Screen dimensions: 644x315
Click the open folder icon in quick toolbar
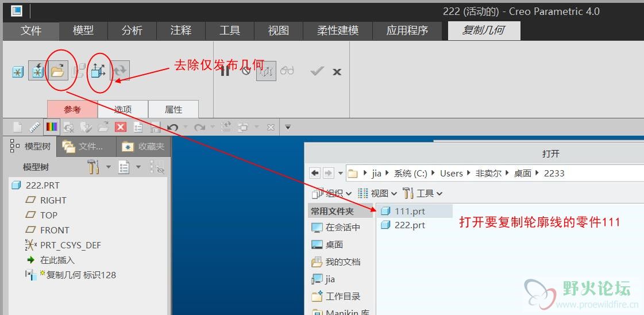(x=103, y=127)
